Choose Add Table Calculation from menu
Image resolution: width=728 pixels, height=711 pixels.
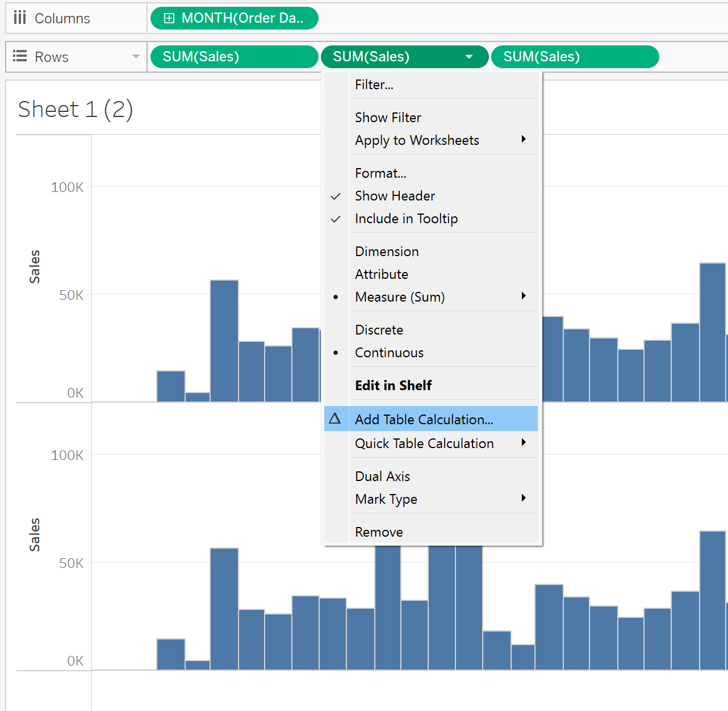click(424, 420)
